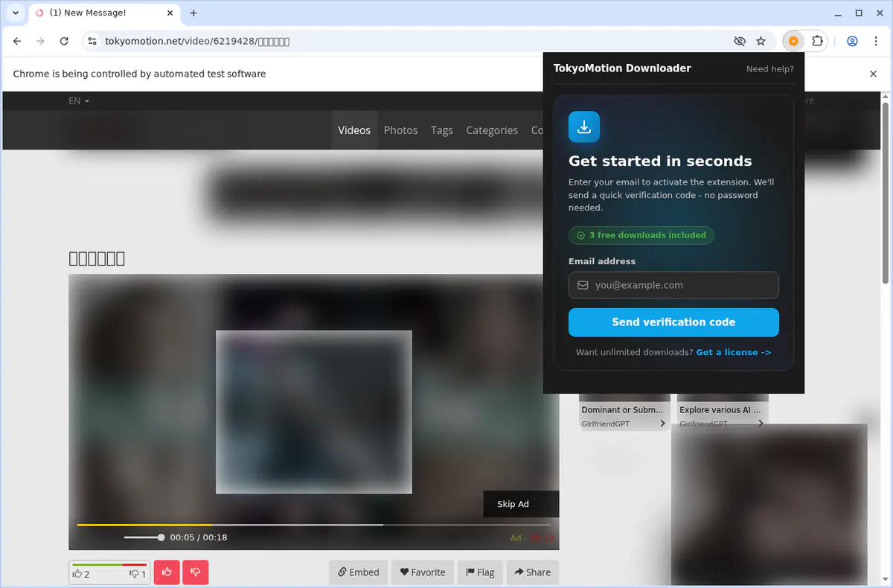The image size is (893, 588).
Task: Open the Photos menu item
Action: (400, 130)
